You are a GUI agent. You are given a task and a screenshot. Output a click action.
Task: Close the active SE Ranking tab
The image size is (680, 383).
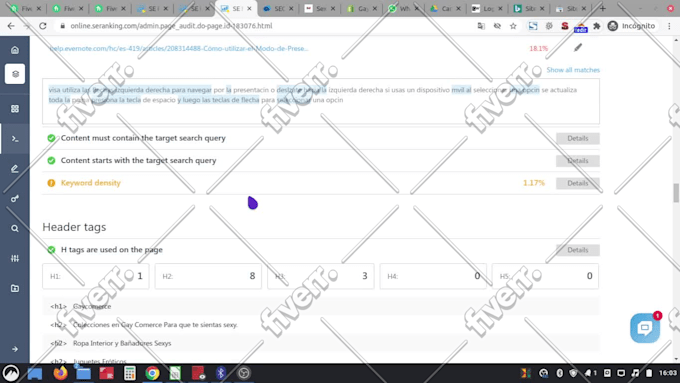[x=249, y=8]
